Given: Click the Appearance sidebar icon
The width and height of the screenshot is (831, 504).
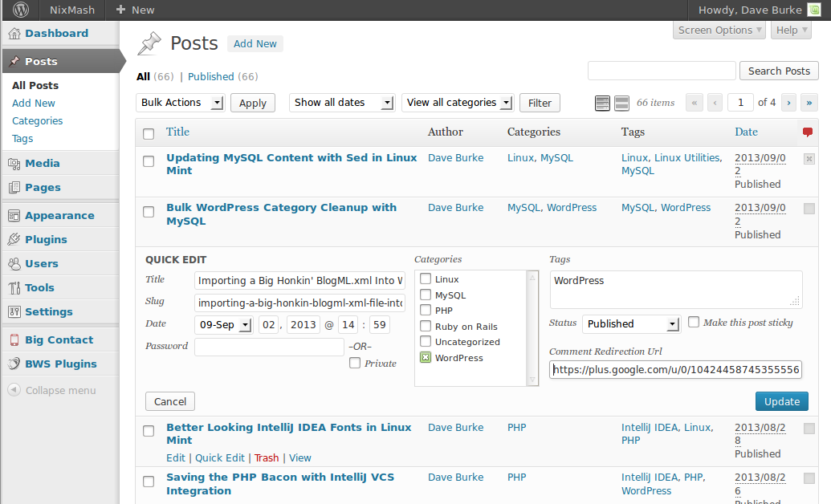Looking at the screenshot, I should pos(14,215).
